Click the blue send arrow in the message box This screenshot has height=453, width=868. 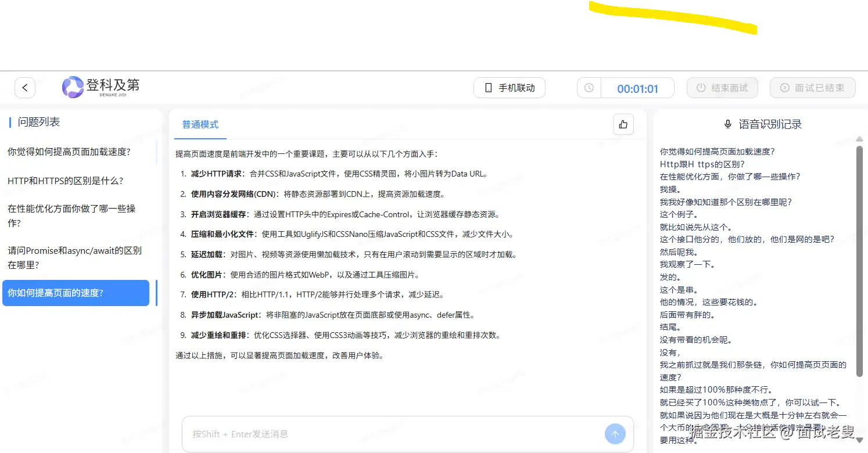(x=615, y=433)
